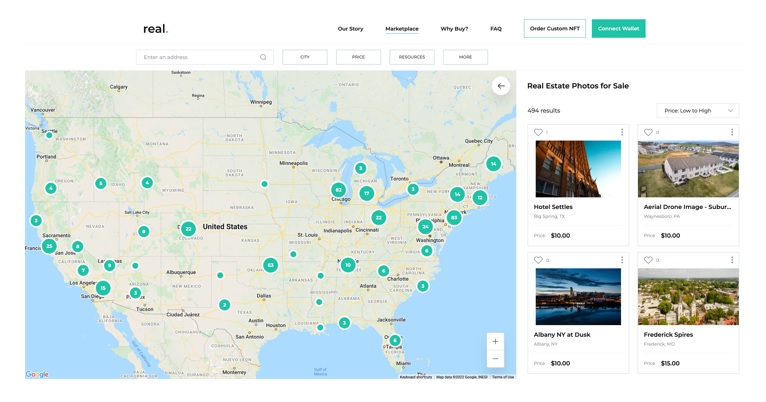Click the back arrow button on the map

501,86
